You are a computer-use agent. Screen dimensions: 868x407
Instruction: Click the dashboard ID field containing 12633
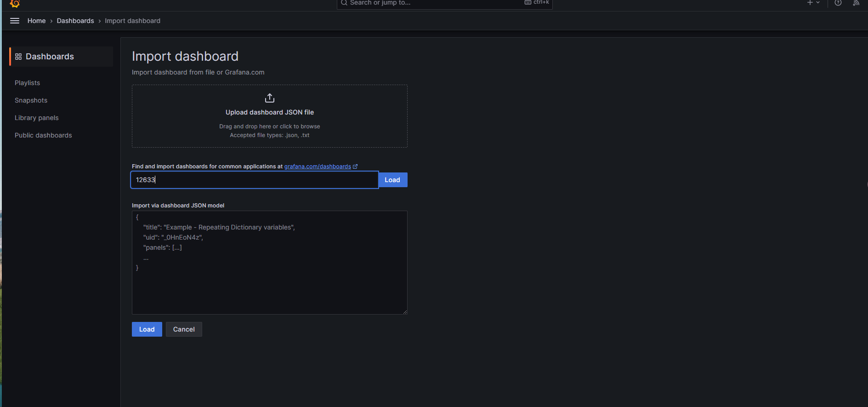(x=255, y=180)
